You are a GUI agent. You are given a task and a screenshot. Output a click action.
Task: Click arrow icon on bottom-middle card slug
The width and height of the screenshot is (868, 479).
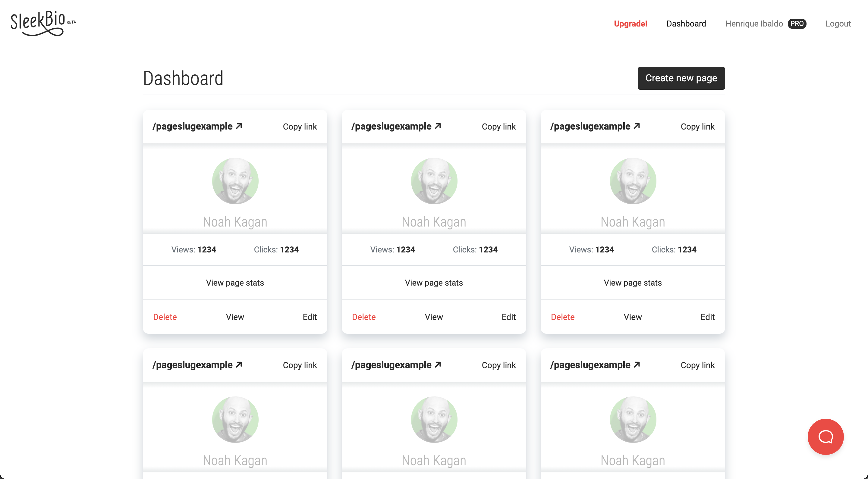[438, 365]
